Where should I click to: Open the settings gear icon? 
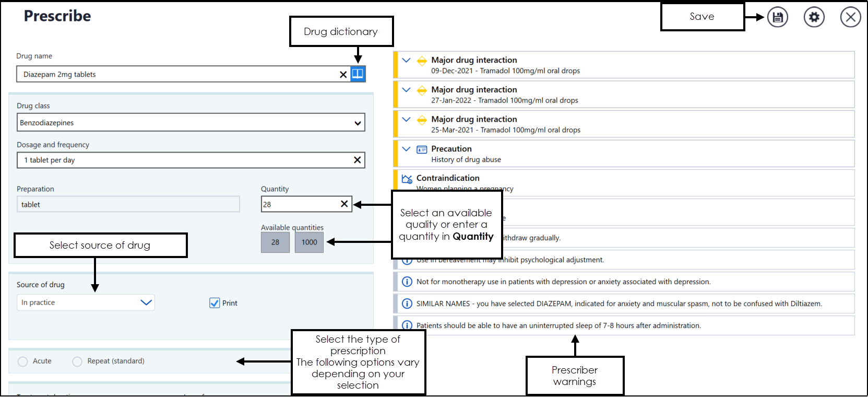click(x=814, y=17)
